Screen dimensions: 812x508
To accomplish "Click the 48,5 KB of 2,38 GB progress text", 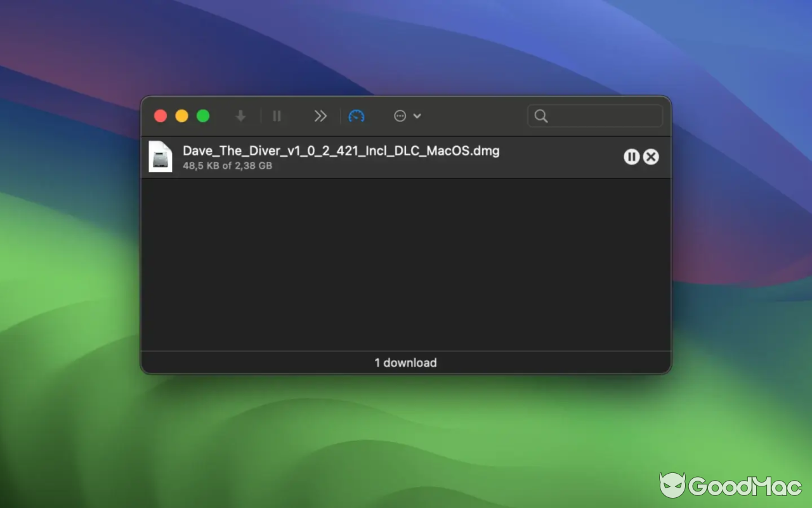I will point(227,166).
